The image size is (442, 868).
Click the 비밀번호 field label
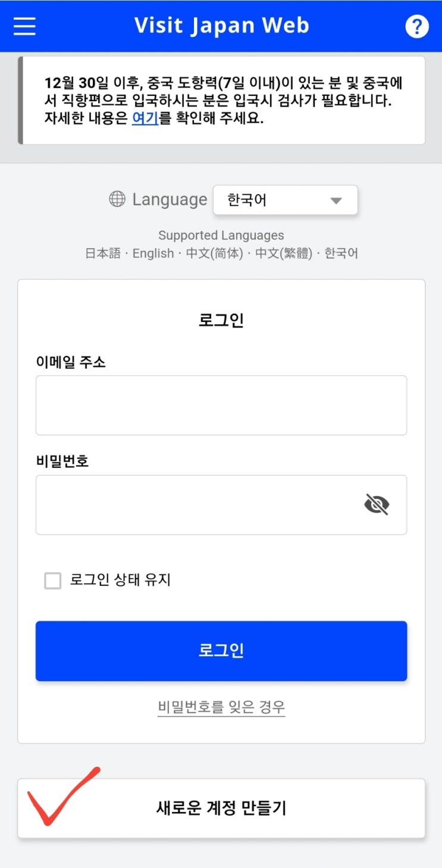point(62,461)
